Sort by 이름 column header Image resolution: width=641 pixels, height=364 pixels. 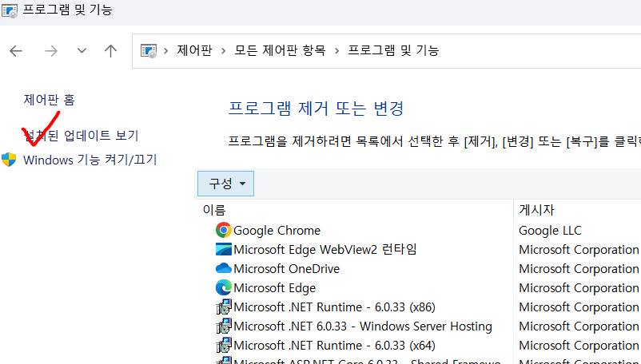click(214, 210)
